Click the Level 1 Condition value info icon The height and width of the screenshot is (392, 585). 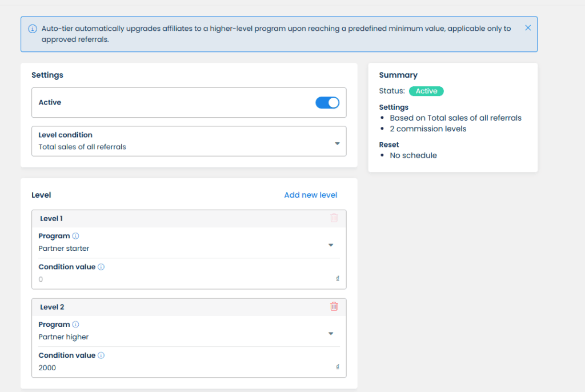click(x=101, y=267)
